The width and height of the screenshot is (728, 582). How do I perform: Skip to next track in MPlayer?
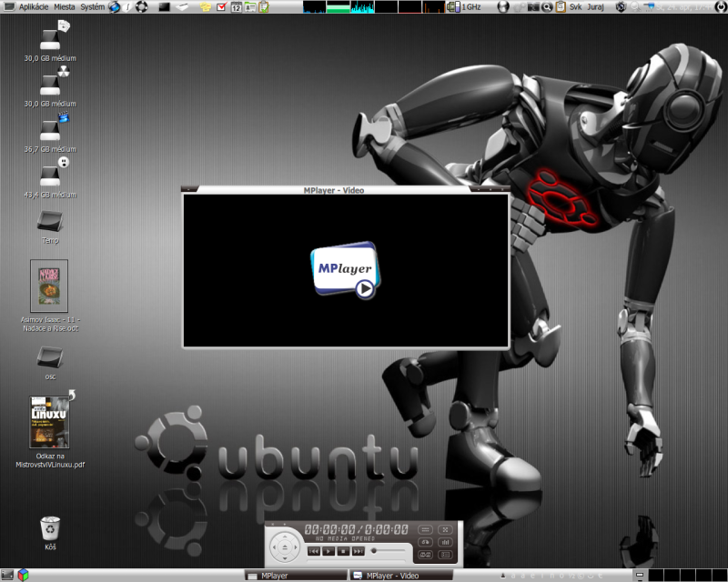click(358, 551)
